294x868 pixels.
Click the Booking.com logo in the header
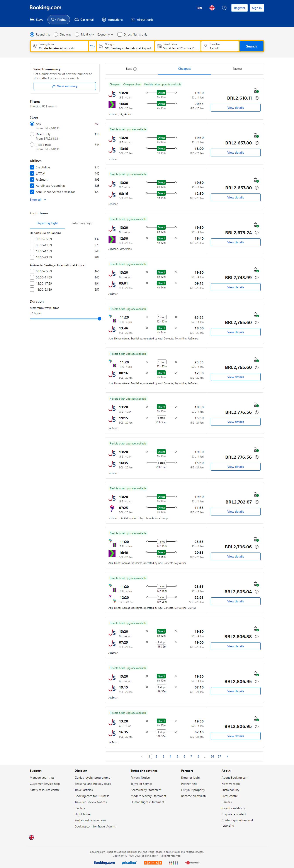[x=46, y=7]
